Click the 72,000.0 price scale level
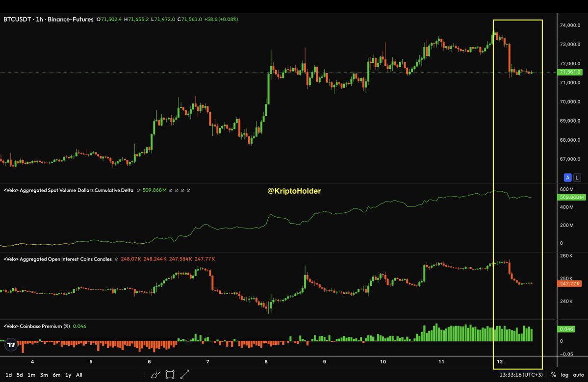The width and height of the screenshot is (588, 382). pyautogui.click(x=570, y=63)
